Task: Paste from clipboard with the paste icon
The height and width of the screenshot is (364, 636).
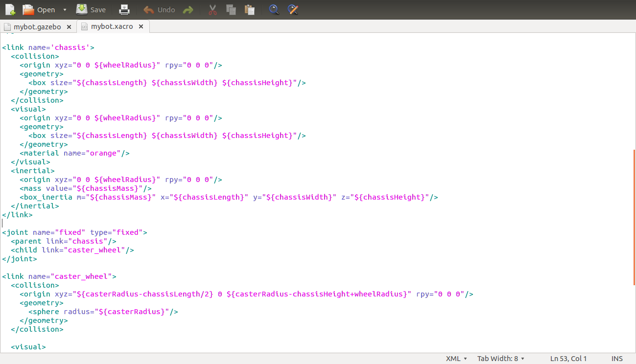Action: 250,9
